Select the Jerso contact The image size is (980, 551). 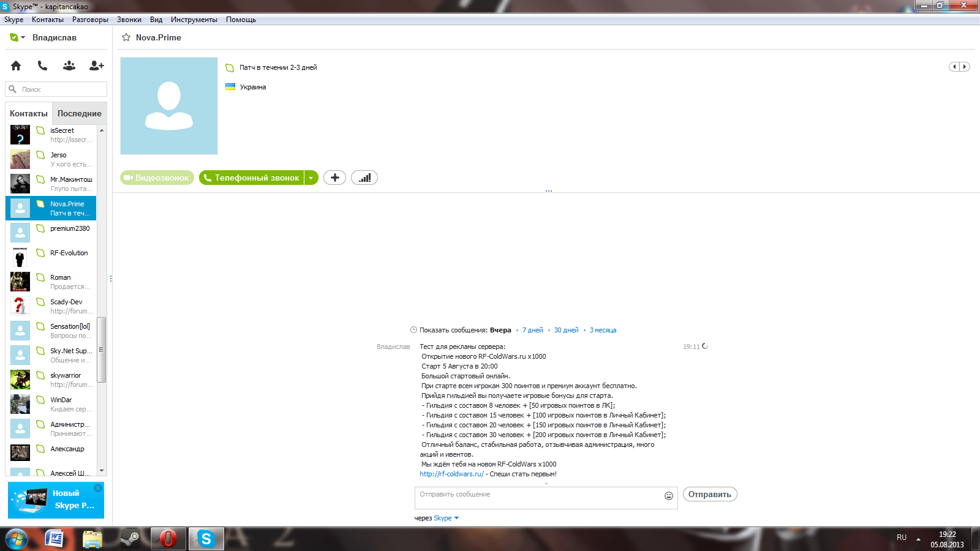pyautogui.click(x=51, y=159)
